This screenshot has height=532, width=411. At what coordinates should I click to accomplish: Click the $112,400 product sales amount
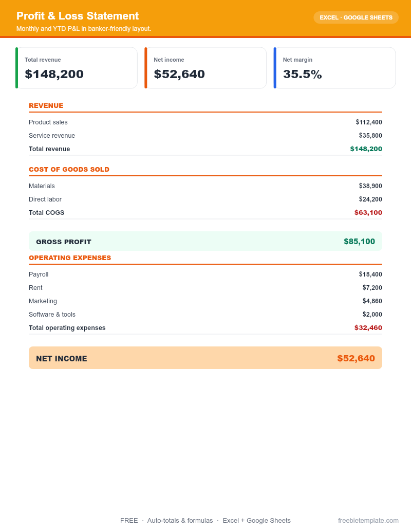pyautogui.click(x=368, y=122)
